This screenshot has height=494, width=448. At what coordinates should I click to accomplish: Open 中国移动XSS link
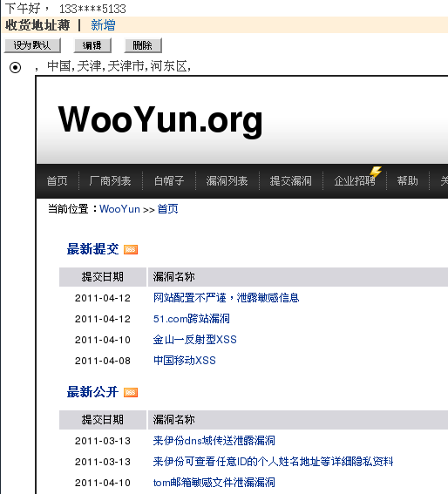(185, 361)
